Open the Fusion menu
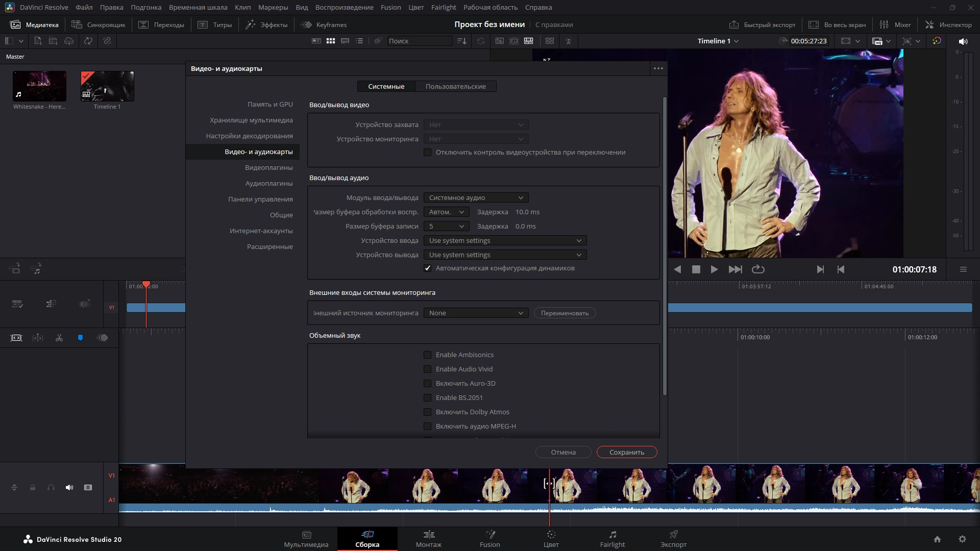Viewport: 980px width, 551px height. coord(390,7)
